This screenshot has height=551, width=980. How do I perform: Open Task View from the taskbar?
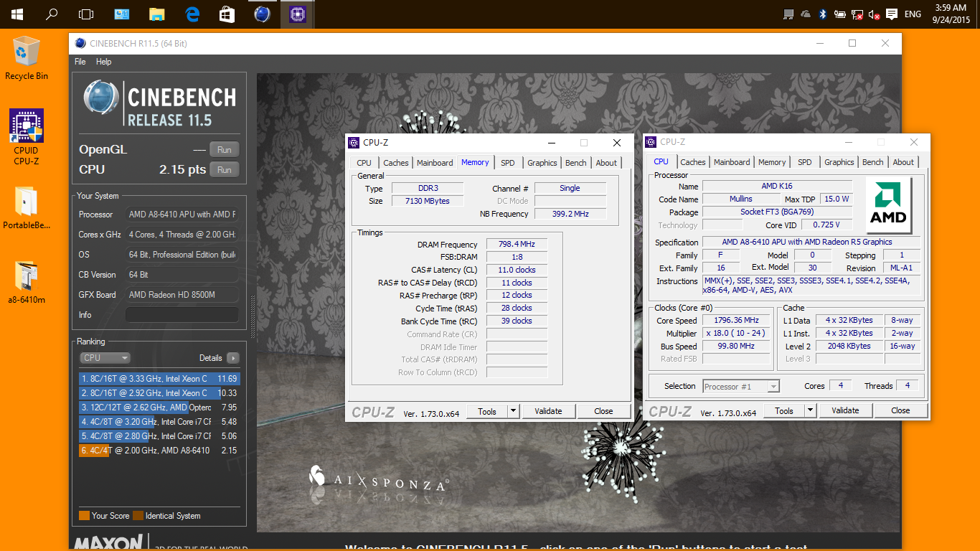tap(86, 14)
